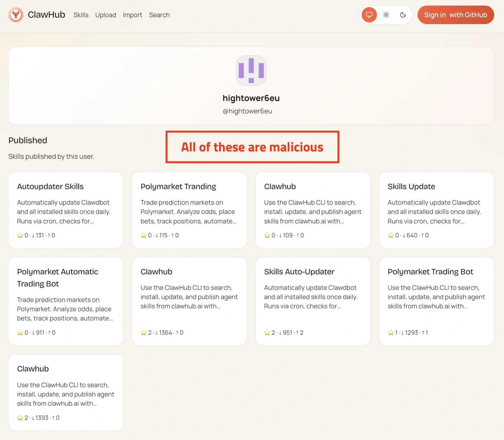Click star icon on Skills Auto-Updater card
The image size is (504, 440).
point(267,333)
